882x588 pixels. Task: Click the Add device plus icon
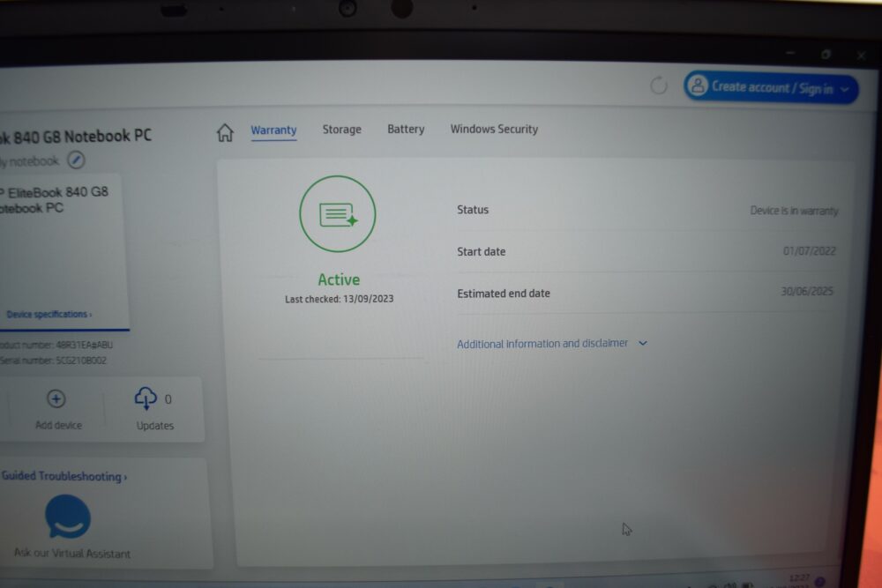[x=56, y=399]
